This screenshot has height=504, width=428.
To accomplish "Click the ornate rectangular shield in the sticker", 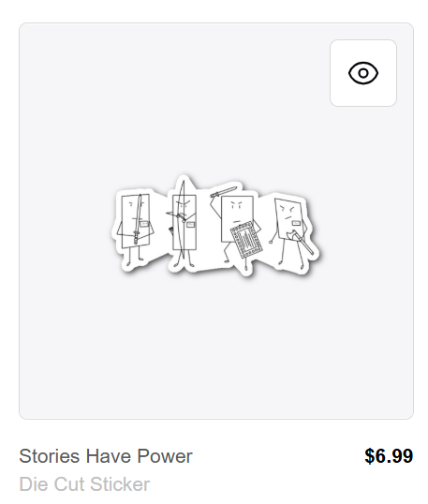I will coord(246,240).
